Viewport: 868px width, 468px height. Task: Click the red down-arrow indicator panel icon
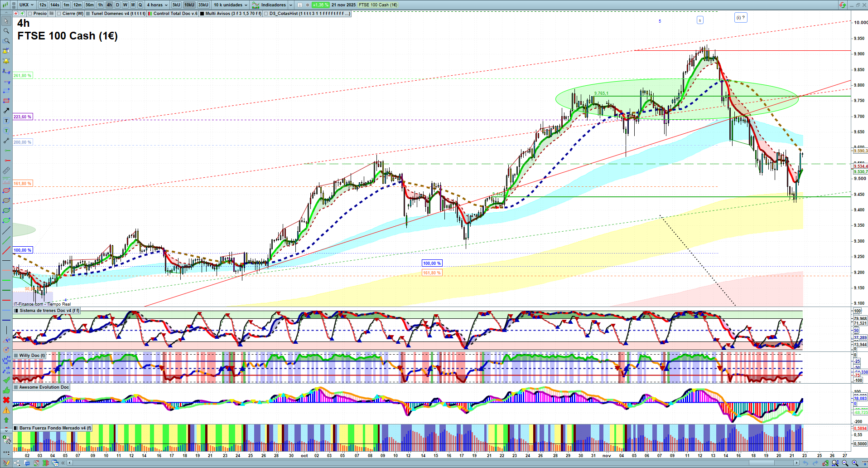(16, 14)
